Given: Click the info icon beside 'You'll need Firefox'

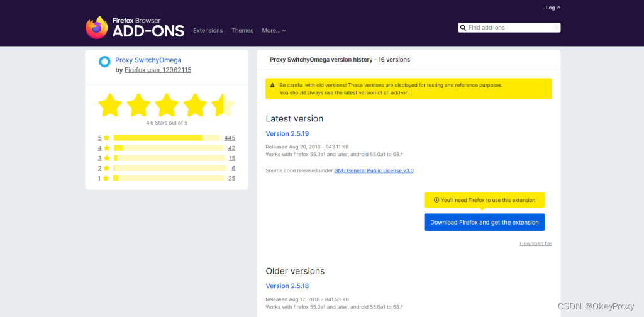Looking at the screenshot, I should coord(436,200).
